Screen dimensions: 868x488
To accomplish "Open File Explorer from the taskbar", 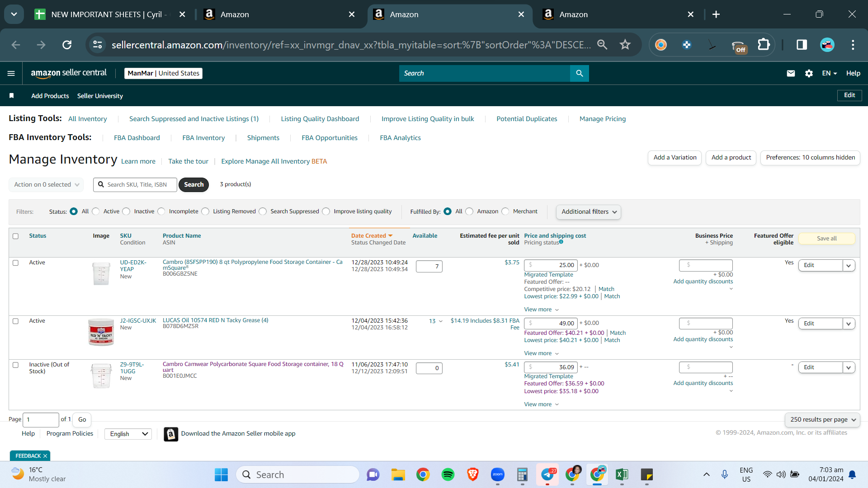I will (398, 474).
